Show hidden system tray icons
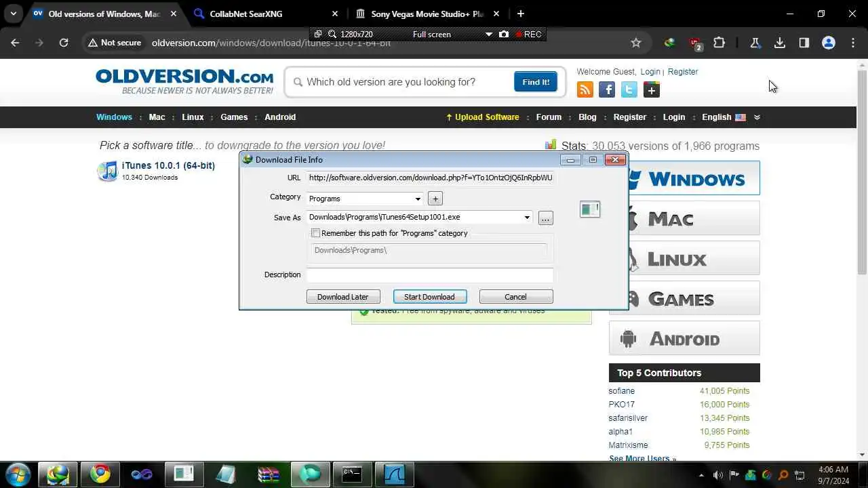The height and width of the screenshot is (488, 868). tap(702, 475)
